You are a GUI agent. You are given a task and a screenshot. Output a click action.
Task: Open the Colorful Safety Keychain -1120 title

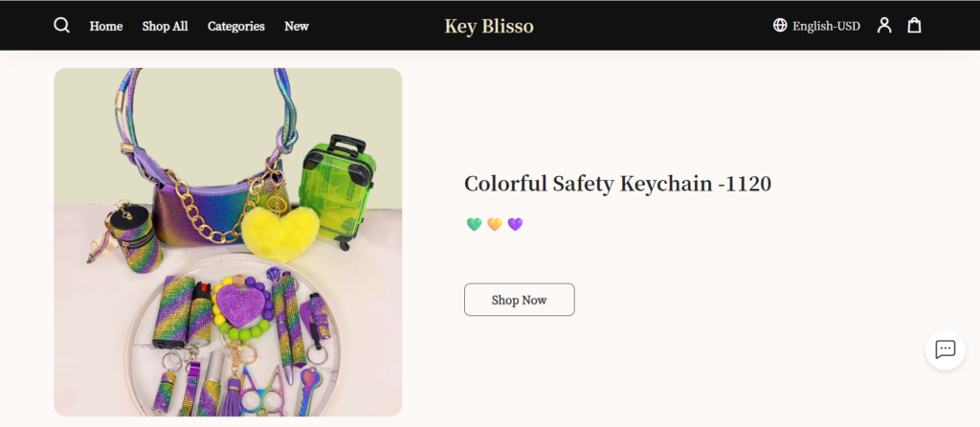pyautogui.click(x=617, y=184)
